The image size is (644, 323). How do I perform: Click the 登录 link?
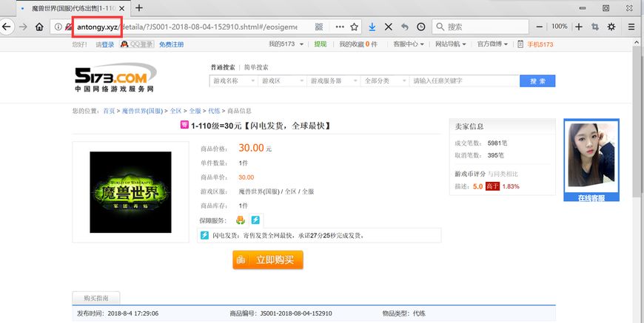(x=108, y=44)
